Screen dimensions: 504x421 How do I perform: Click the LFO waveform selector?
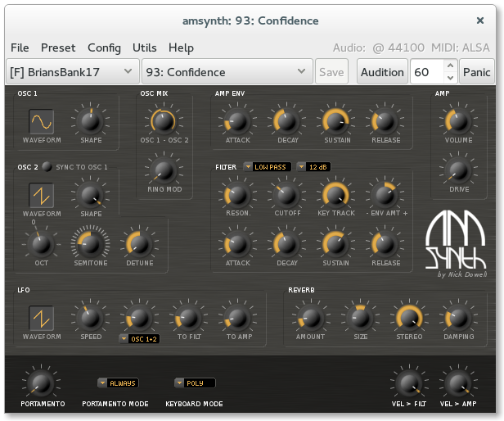pyautogui.click(x=42, y=319)
